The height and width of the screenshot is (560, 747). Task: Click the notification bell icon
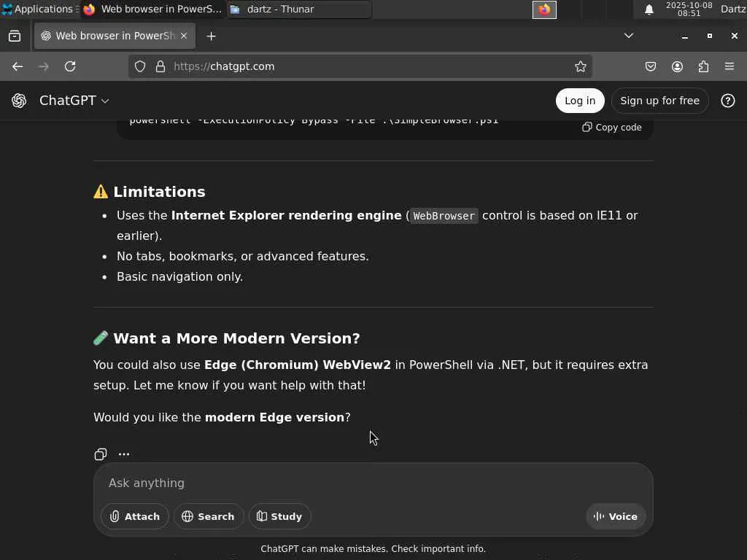pos(649,9)
